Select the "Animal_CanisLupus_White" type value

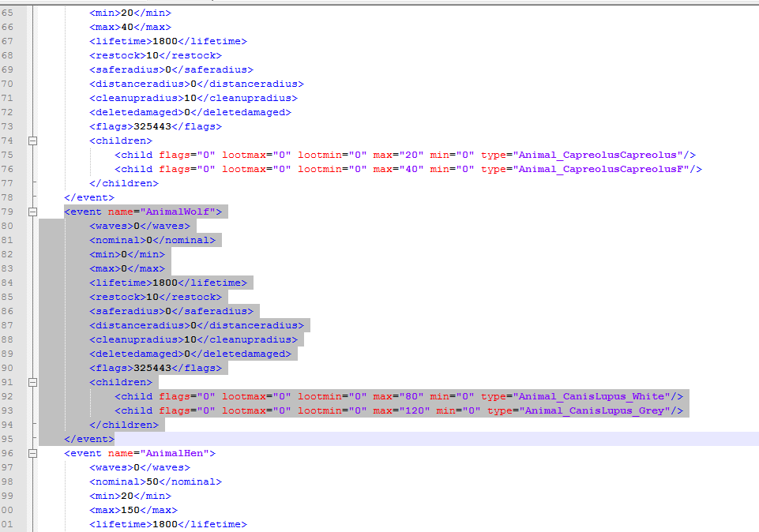pyautogui.click(x=592, y=396)
